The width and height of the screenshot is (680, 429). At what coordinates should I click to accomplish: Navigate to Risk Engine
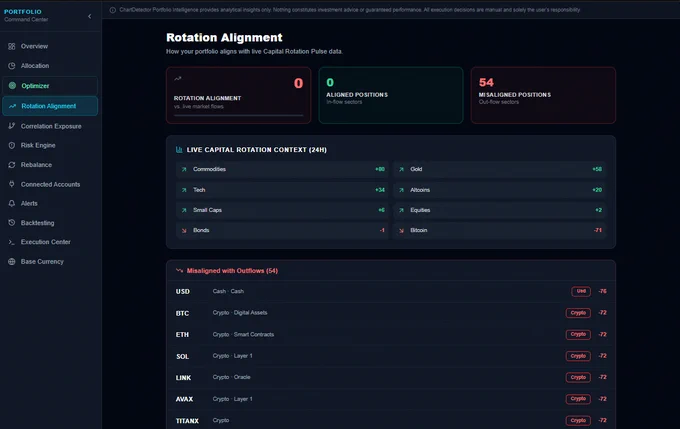(50, 145)
